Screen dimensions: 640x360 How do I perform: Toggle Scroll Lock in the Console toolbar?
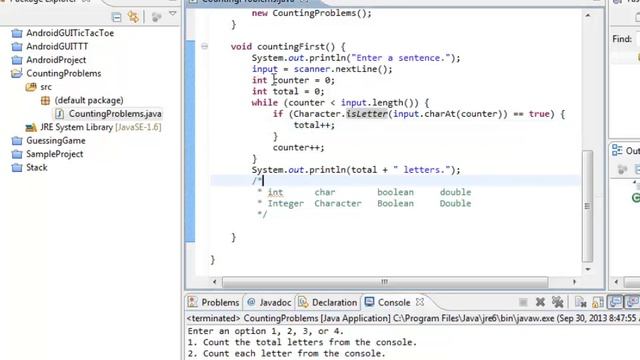pyautogui.click(x=598, y=302)
